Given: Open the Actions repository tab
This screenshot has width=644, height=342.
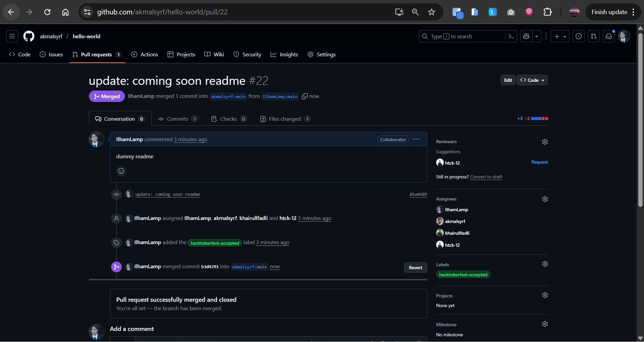Looking at the screenshot, I should 145,54.
